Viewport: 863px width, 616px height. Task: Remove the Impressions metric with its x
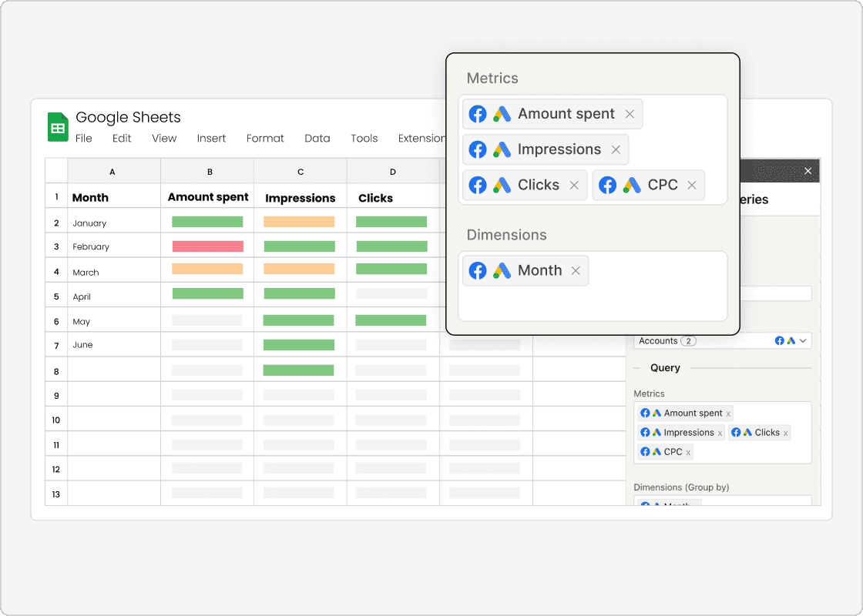[x=616, y=150]
